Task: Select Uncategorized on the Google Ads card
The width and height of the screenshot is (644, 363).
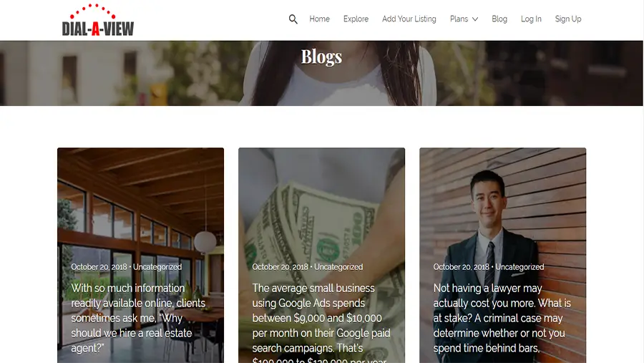Action: click(338, 267)
